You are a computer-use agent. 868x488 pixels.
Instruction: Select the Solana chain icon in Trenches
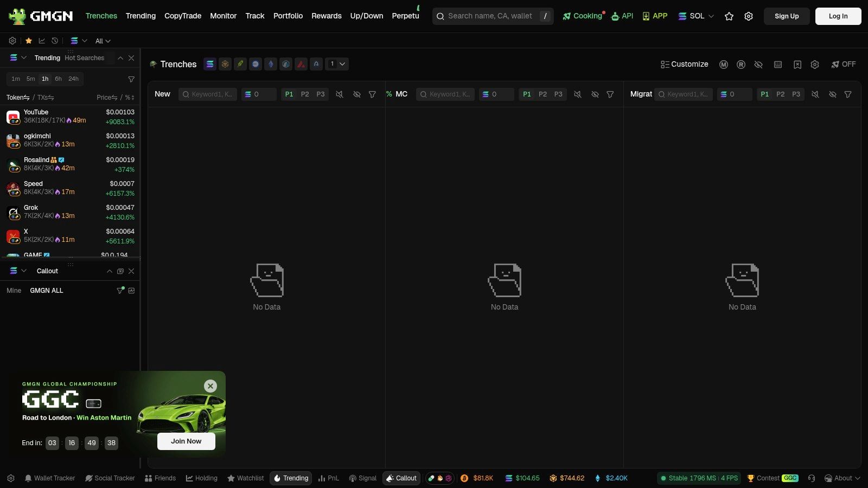pos(210,64)
